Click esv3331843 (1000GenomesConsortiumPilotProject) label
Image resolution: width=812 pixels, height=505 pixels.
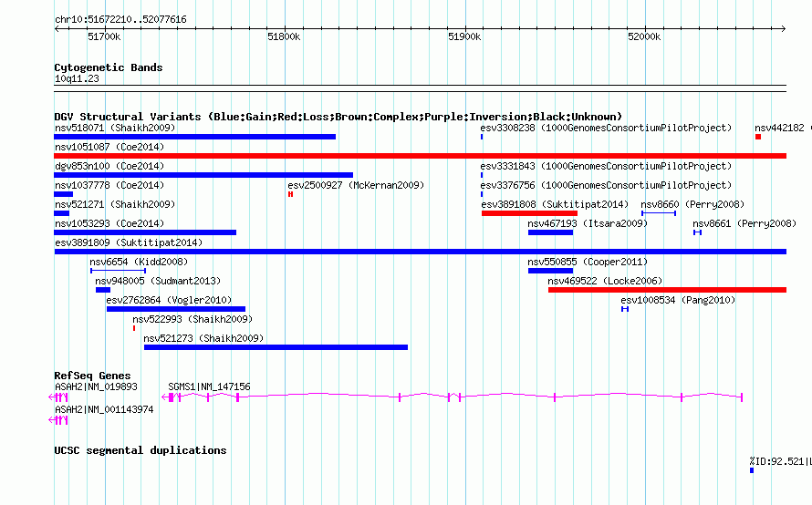point(606,166)
